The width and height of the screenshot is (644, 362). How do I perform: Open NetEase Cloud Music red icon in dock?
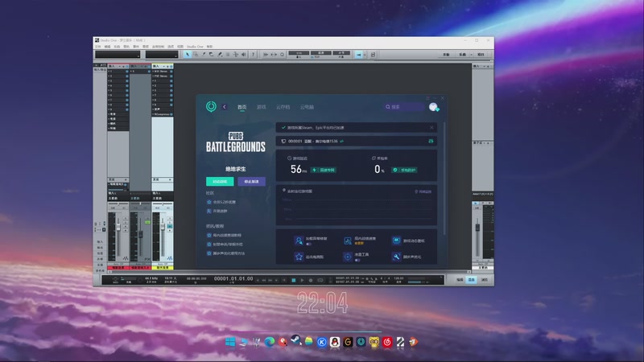tap(387, 342)
